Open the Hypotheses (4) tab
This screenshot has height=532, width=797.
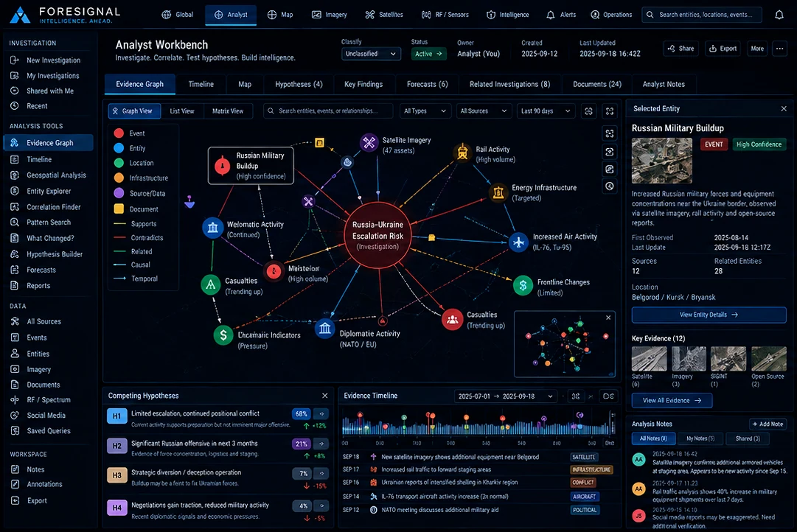pos(299,84)
